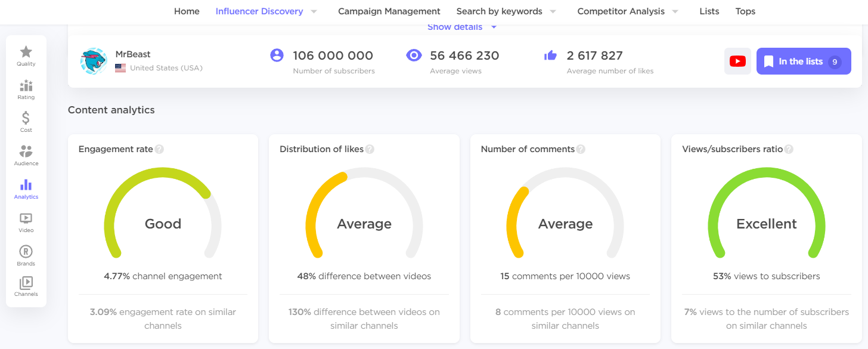Open Influencer Discovery dropdown menu

pos(266,11)
